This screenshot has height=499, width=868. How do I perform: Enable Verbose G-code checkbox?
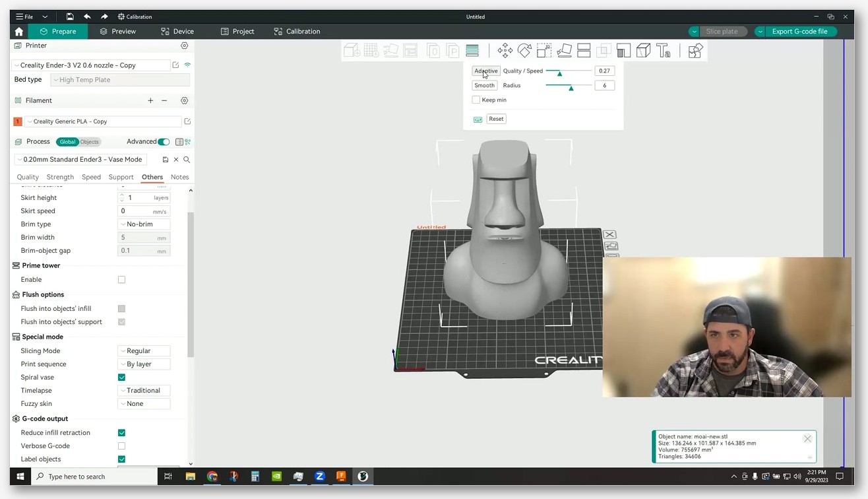[121, 446]
